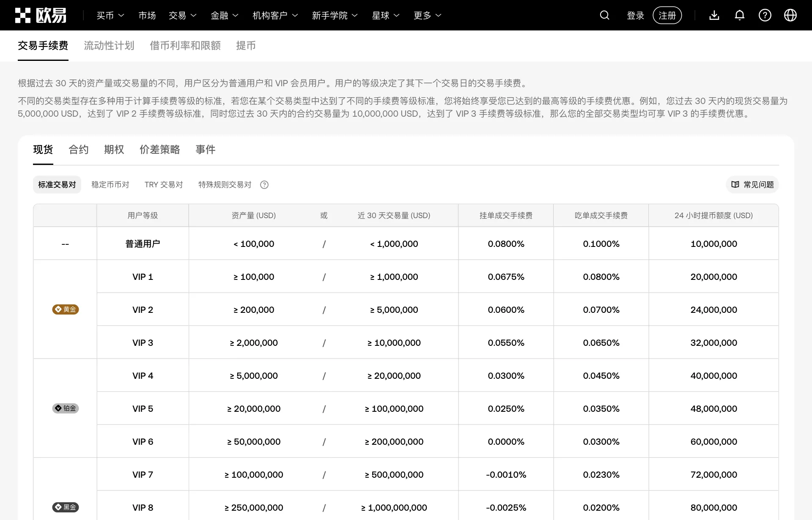Click the 登录 login link
This screenshot has height=520, width=812.
pos(635,15)
